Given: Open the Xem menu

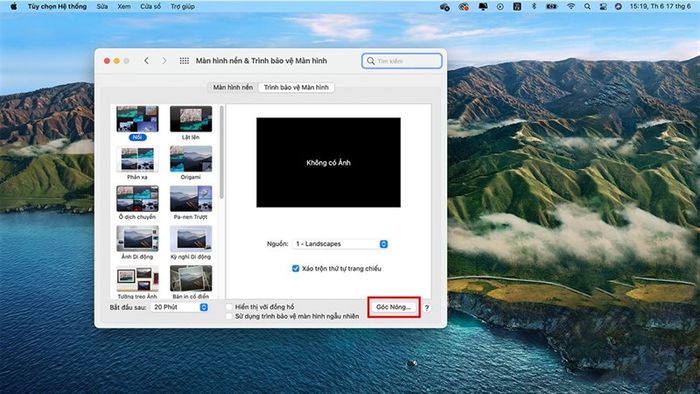Looking at the screenshot, I should pyautogui.click(x=124, y=7).
